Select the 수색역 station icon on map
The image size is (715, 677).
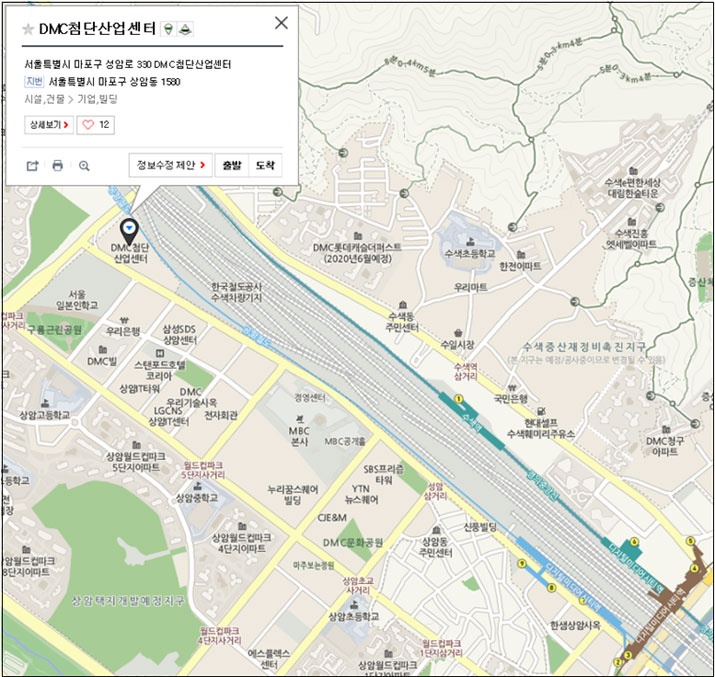pyautogui.click(x=458, y=400)
